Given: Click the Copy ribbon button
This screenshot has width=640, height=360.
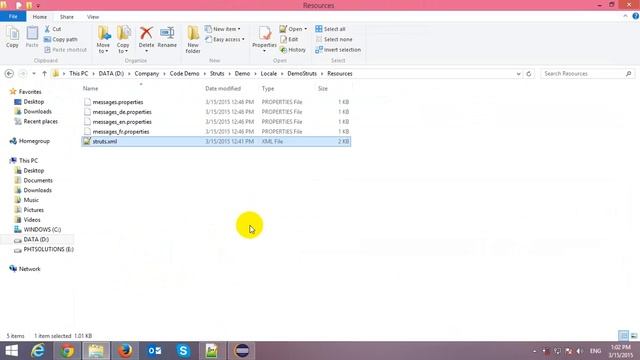Looking at the screenshot, I should click(12, 37).
